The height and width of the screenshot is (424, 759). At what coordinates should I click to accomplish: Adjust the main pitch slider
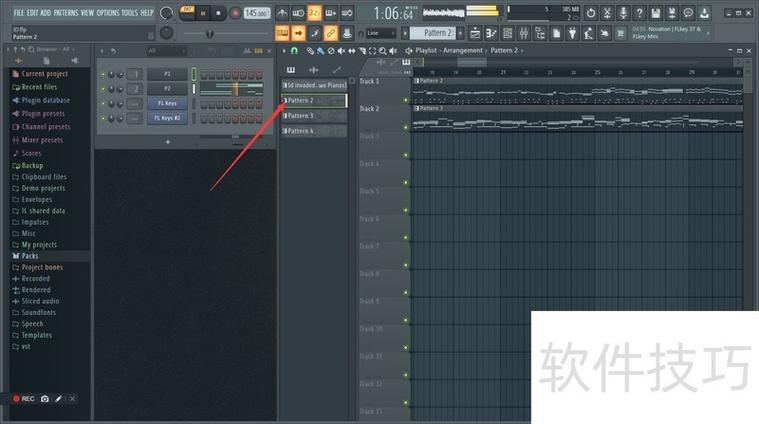[x=210, y=33]
